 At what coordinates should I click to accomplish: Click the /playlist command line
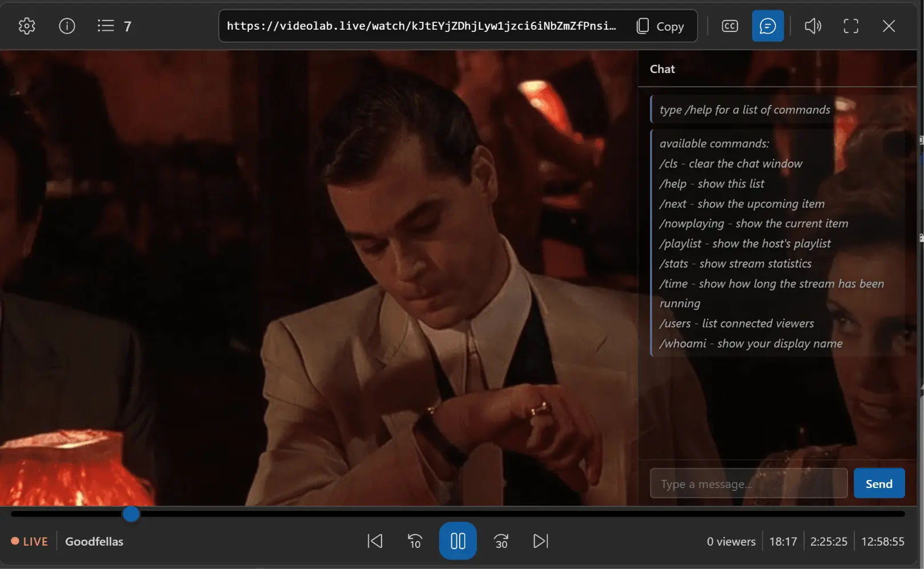tap(745, 244)
